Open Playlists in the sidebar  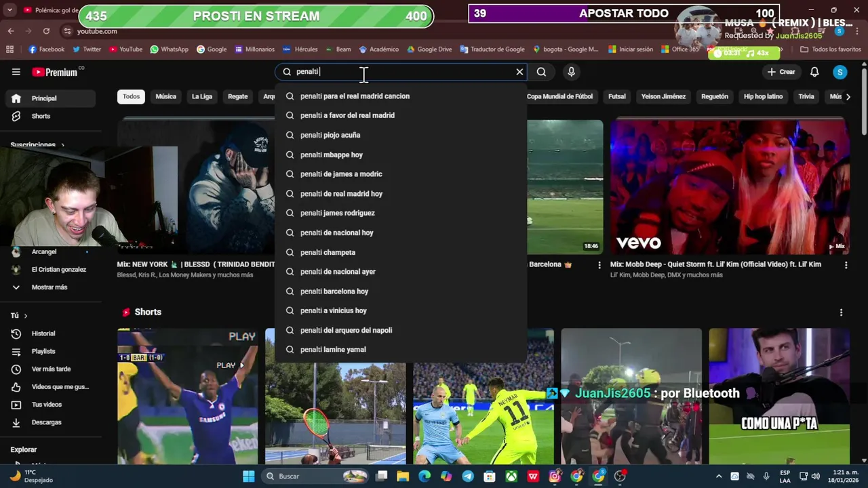coord(51,351)
